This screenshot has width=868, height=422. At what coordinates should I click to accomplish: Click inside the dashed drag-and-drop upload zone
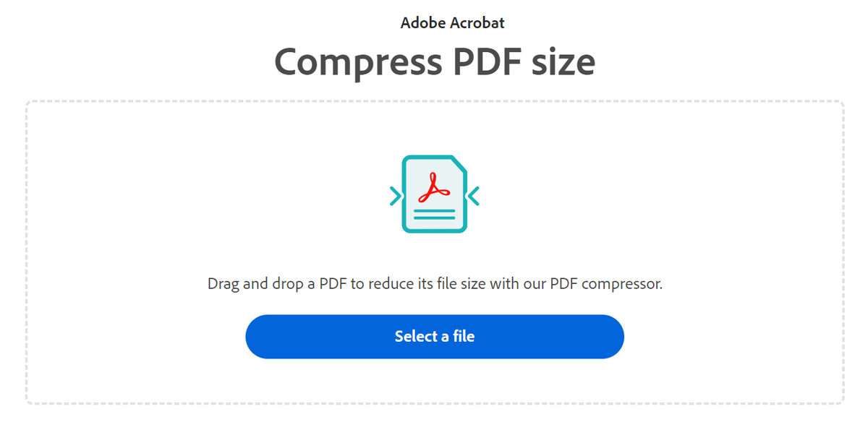(434, 253)
